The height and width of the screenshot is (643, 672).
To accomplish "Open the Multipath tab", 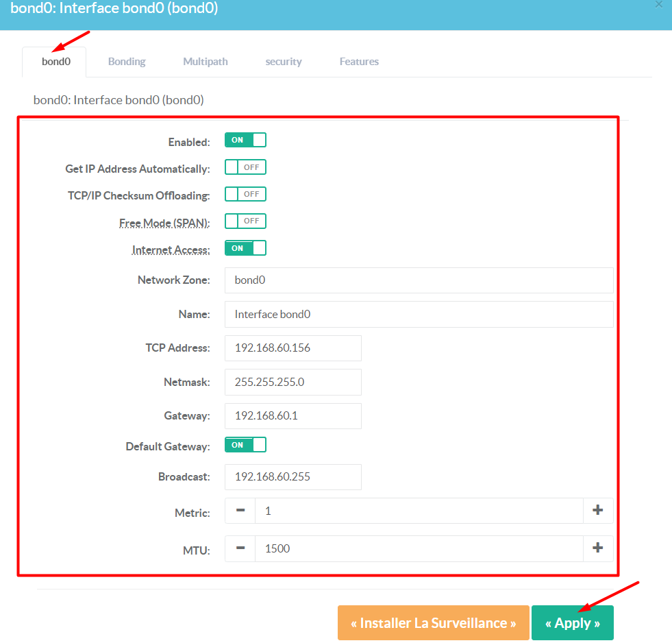I will (x=206, y=62).
